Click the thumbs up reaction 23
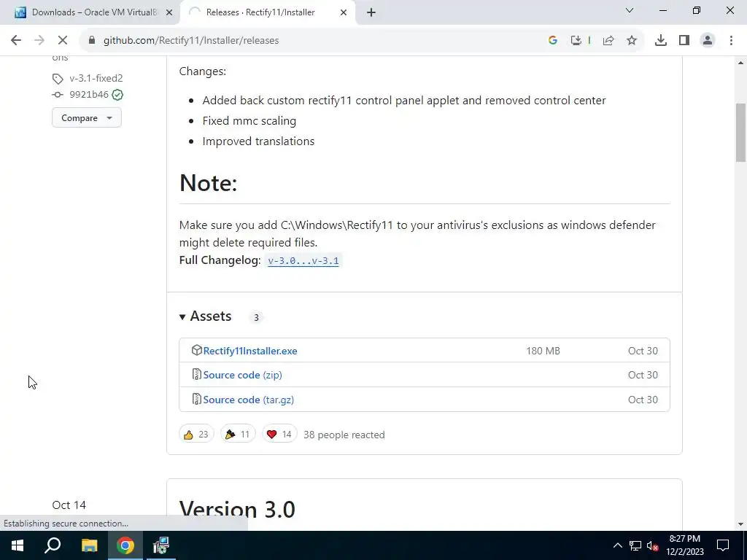This screenshot has height=560, width=747. pos(196,435)
